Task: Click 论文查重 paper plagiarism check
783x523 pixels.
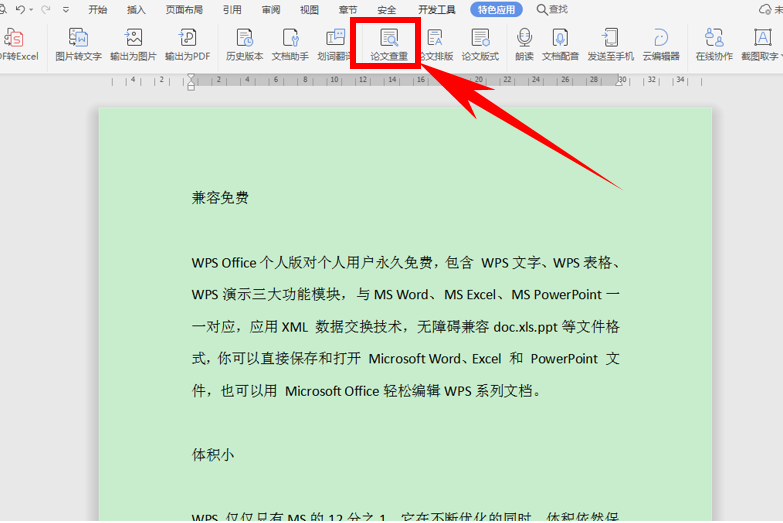Action: 389,44
